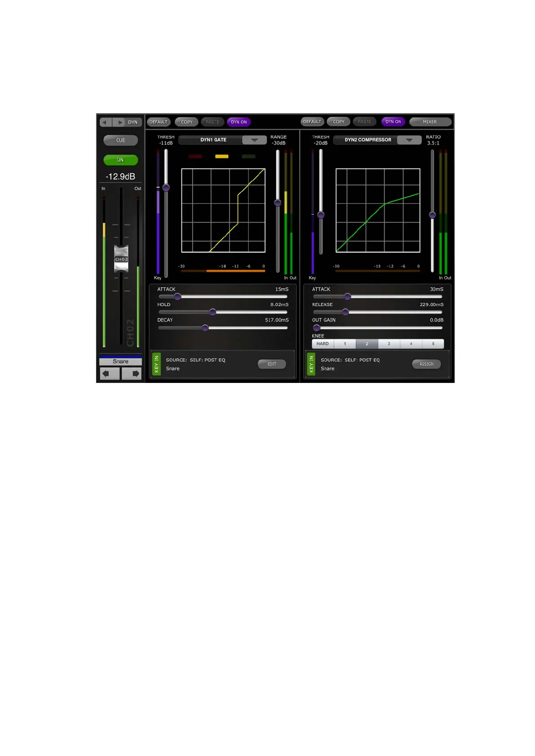The image size is (535, 756).
Task: Return to MIXER view
Action: tap(430, 122)
